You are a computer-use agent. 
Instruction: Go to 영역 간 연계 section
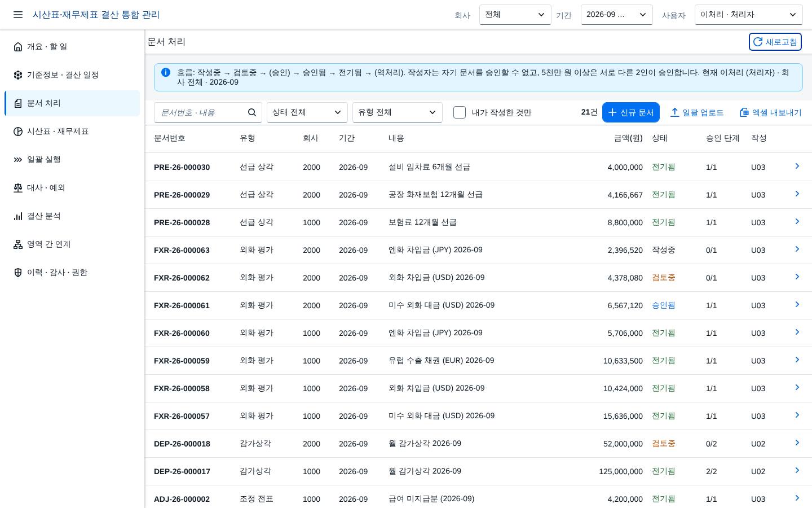(72, 244)
